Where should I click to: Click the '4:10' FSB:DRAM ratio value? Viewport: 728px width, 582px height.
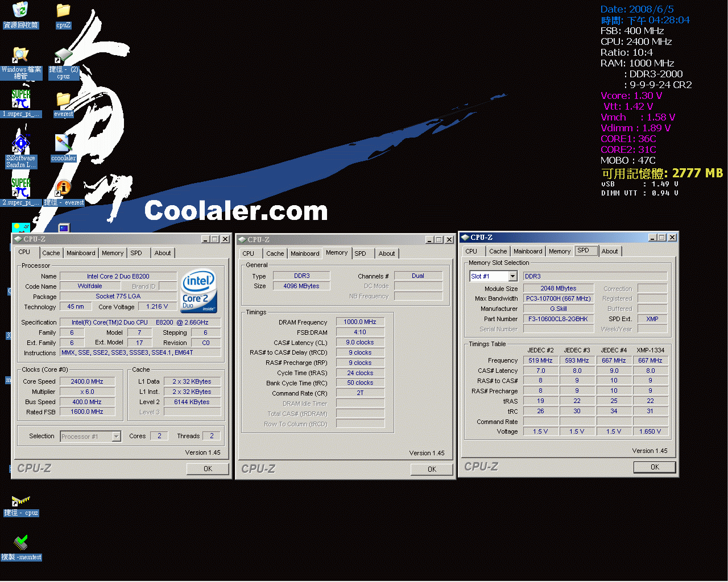(360, 332)
